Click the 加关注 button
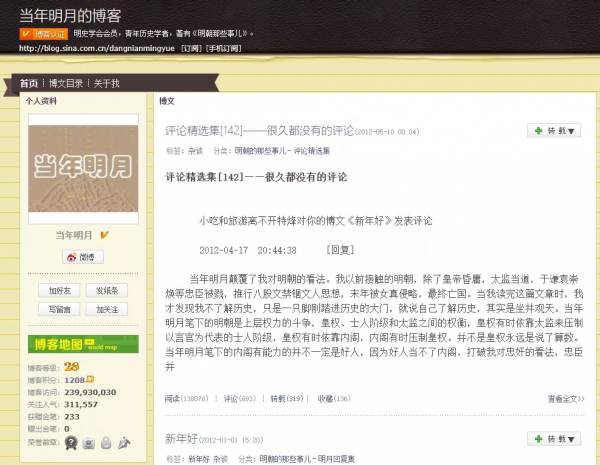This screenshot has width=600, height=465. tap(107, 309)
